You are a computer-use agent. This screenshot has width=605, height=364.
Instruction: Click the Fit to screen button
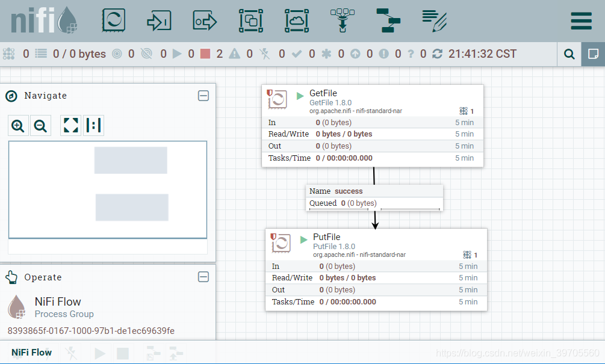coord(71,125)
